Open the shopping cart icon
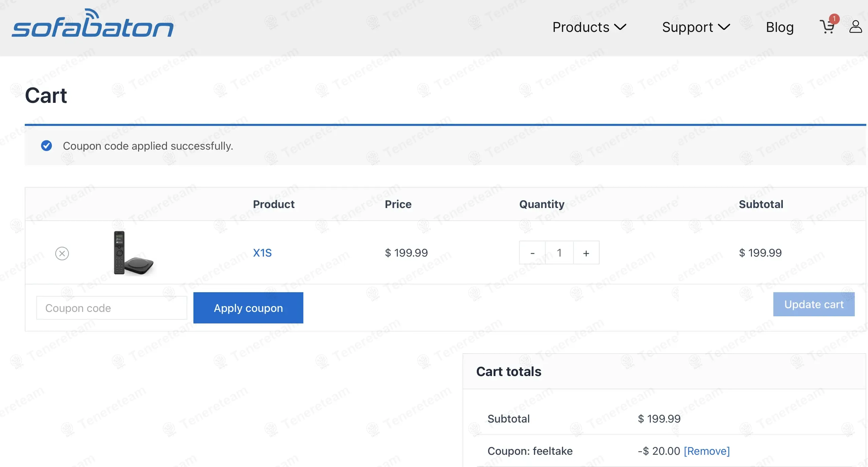This screenshot has height=467, width=868. pyautogui.click(x=827, y=27)
